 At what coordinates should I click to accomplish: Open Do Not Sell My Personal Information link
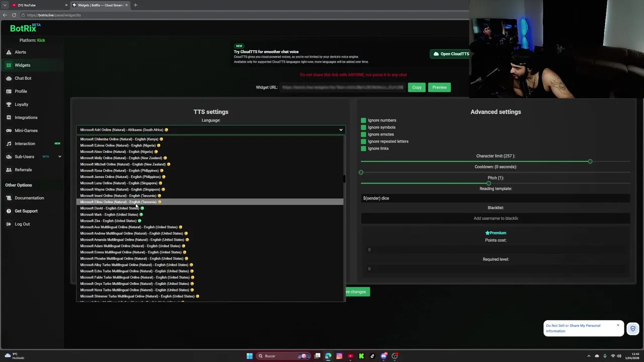pyautogui.click(x=573, y=328)
